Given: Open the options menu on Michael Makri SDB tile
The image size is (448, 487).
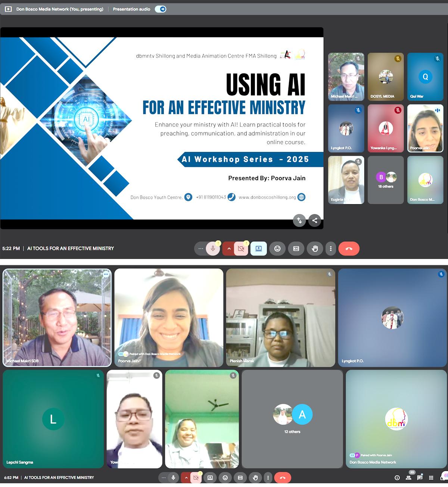Looking at the screenshot, I should [106, 274].
